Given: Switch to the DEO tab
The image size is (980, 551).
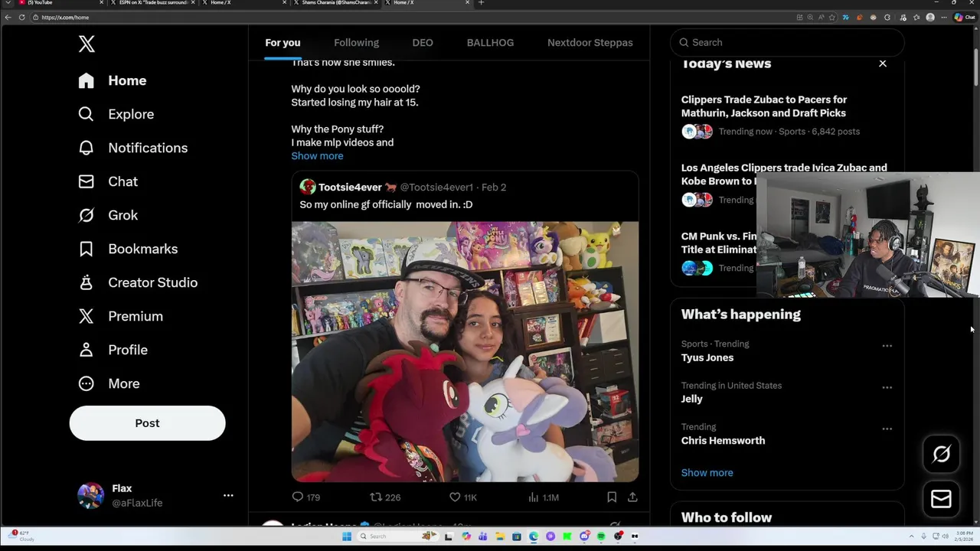Looking at the screenshot, I should tap(423, 43).
